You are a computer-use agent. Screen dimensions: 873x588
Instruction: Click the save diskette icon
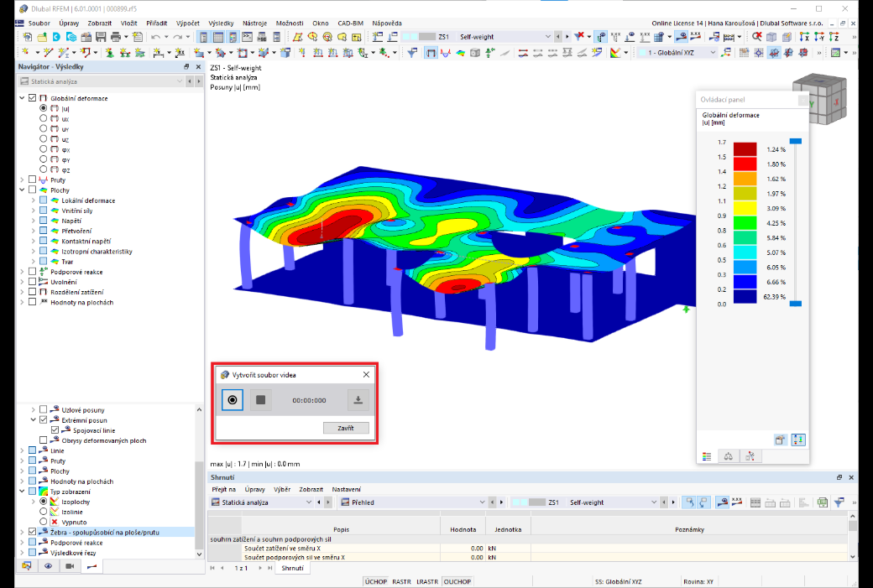point(101,37)
